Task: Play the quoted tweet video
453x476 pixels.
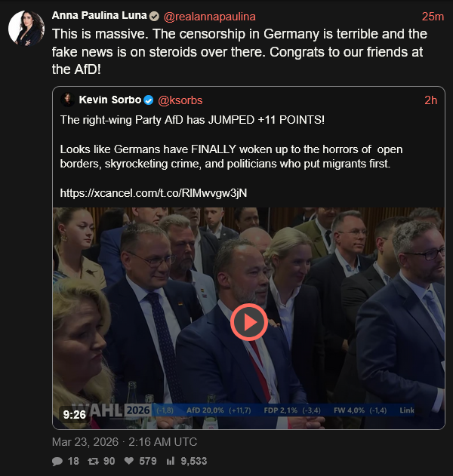Action: (248, 322)
